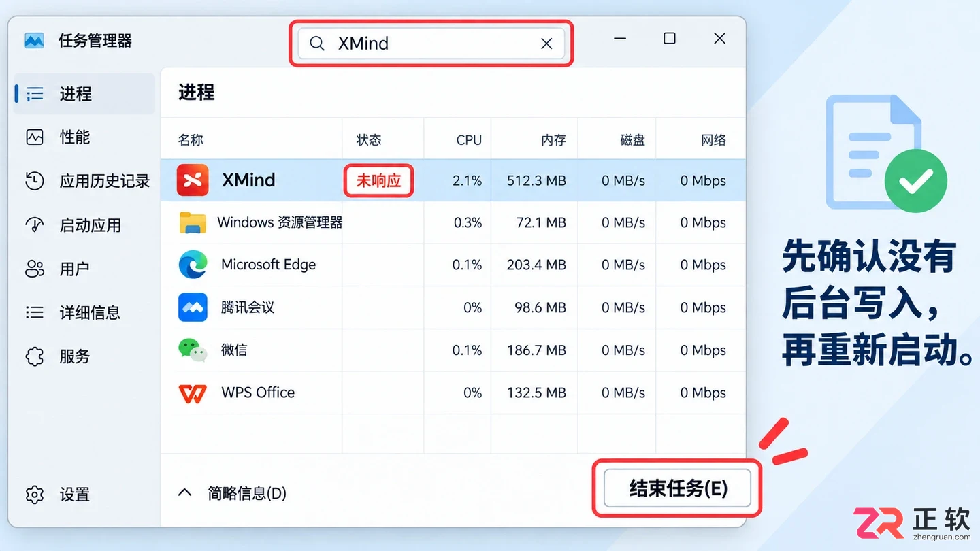Open the 详细信息 tab
The width and height of the screenshot is (980, 551).
pos(86,312)
